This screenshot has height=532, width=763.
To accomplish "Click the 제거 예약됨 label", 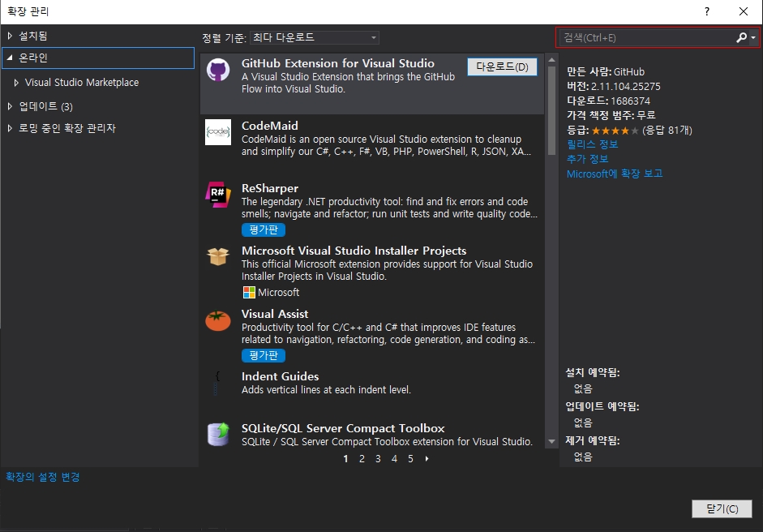I will (x=592, y=440).
